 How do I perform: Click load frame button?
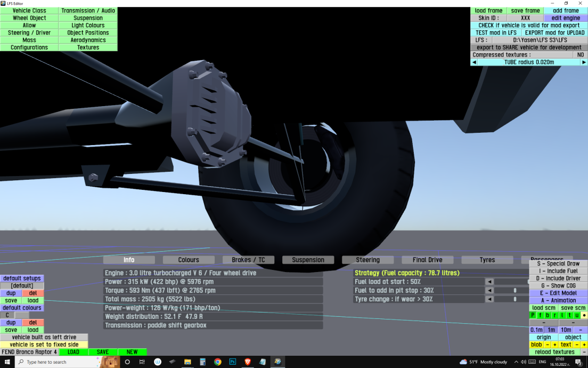pyautogui.click(x=488, y=11)
